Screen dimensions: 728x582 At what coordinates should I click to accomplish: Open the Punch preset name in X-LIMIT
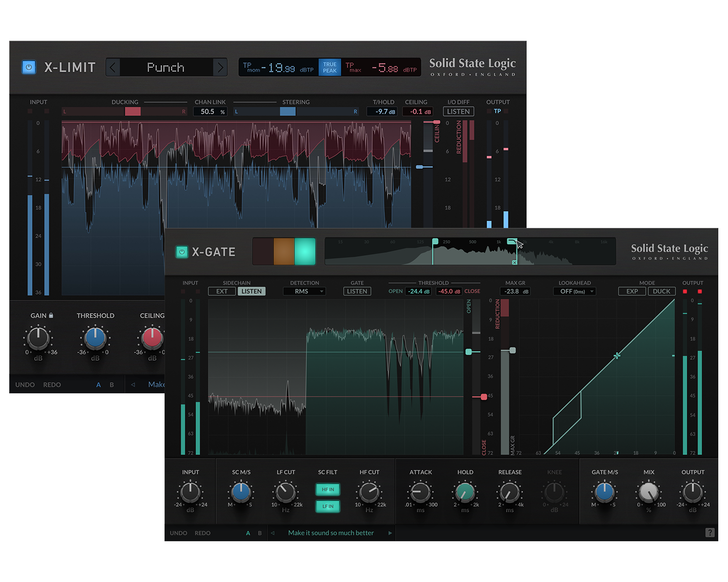coord(166,67)
